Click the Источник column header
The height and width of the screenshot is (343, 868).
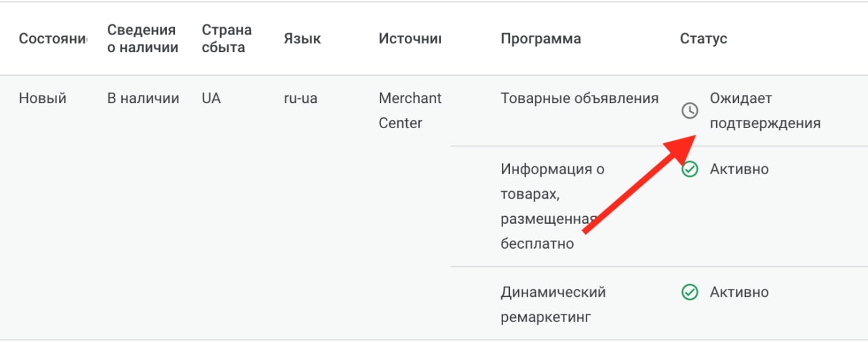coord(410,39)
